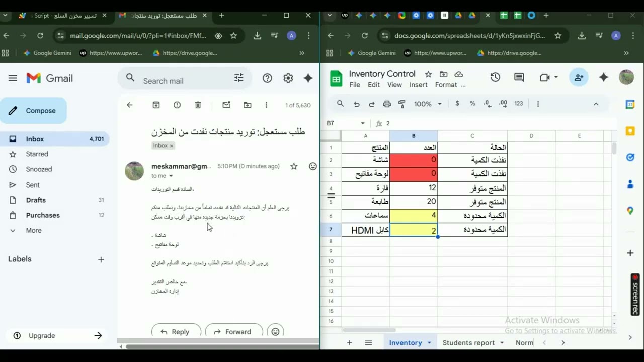The height and width of the screenshot is (362, 644).
Task: Open the Inbox folder in Gmail
Action: (x=54, y=139)
